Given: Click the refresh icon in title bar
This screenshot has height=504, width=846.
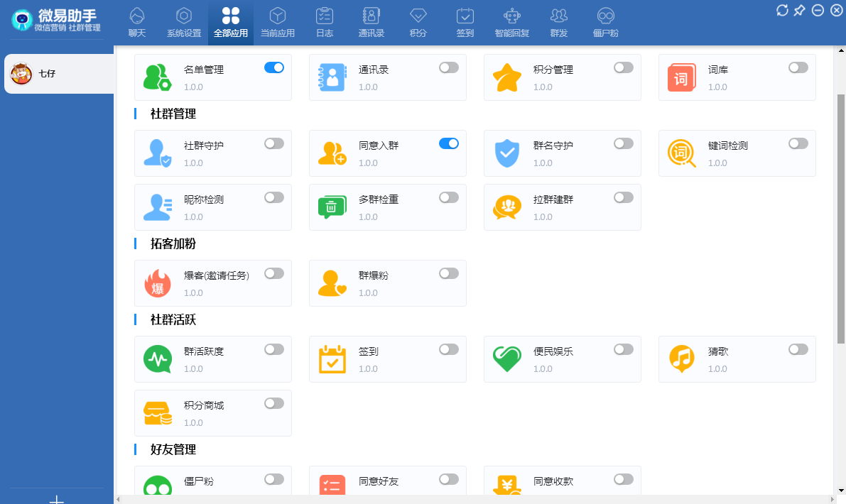Looking at the screenshot, I should [x=782, y=10].
